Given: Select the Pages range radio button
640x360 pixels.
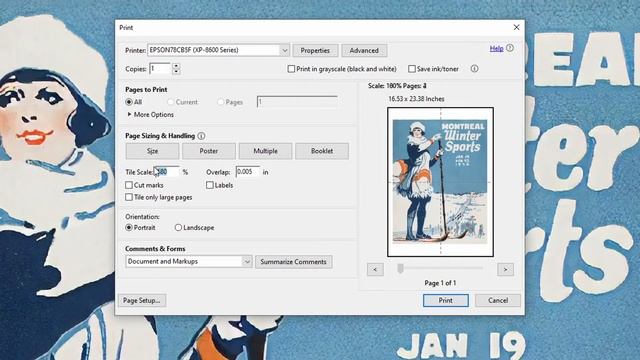Looking at the screenshot, I should [x=221, y=102].
